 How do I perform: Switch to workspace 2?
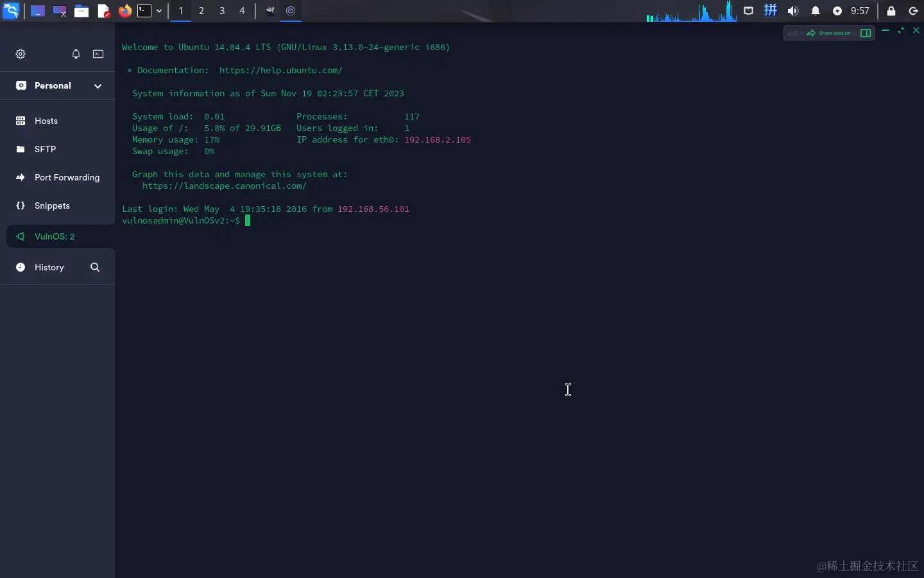[201, 11]
